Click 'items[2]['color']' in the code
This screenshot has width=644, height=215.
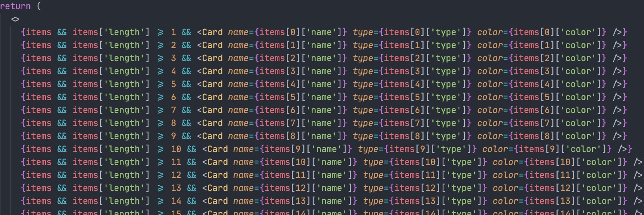[558, 58]
